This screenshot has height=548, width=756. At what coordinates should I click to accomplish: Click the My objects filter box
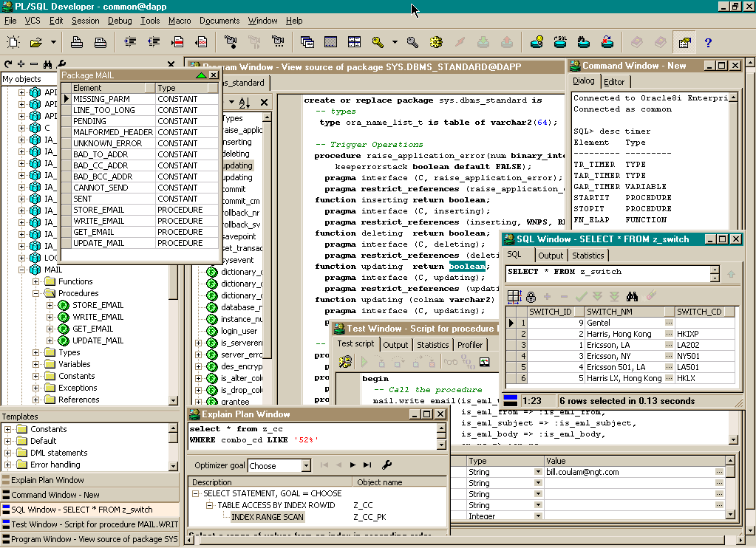(x=29, y=79)
